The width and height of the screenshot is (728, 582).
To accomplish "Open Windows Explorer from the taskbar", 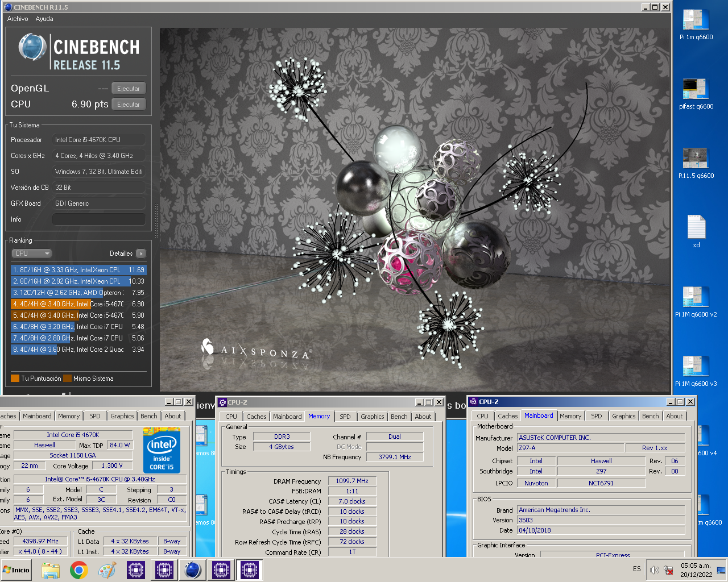I will click(51, 570).
